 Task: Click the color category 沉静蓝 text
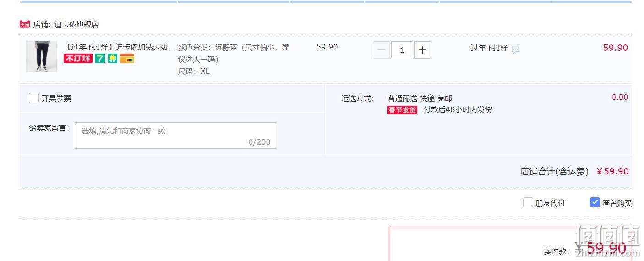pos(234,53)
